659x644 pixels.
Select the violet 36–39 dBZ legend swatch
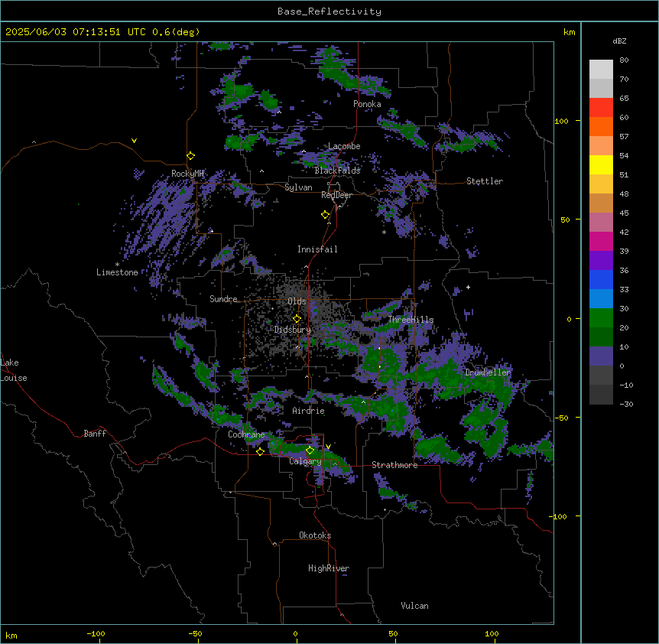[601, 260]
